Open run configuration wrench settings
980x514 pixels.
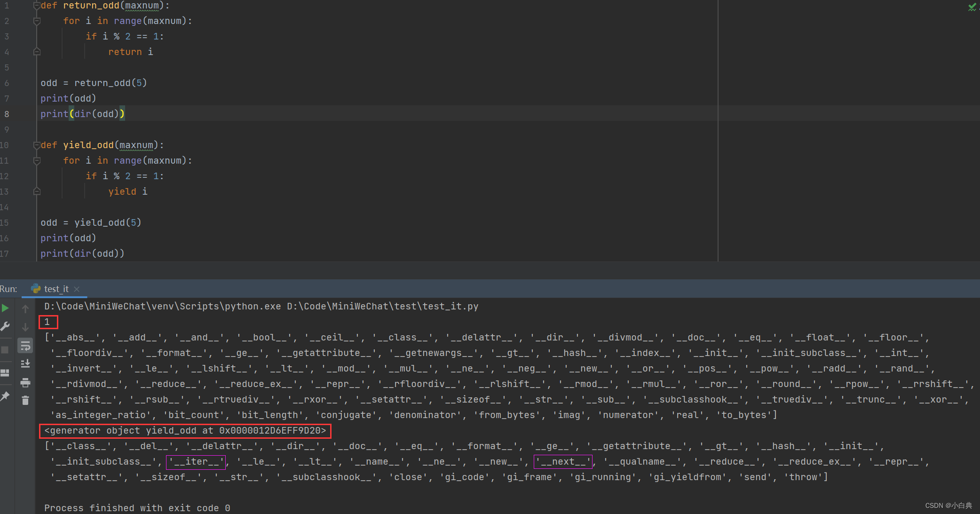click(5, 326)
